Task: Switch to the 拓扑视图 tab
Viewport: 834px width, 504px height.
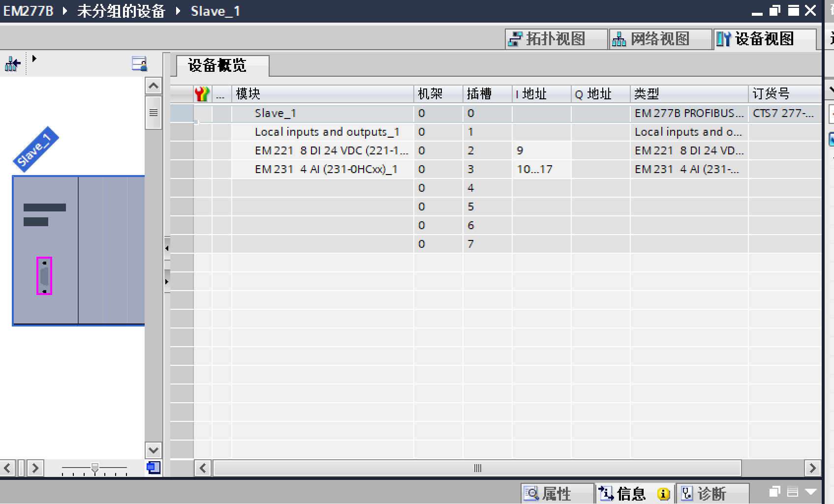Action: 556,39
